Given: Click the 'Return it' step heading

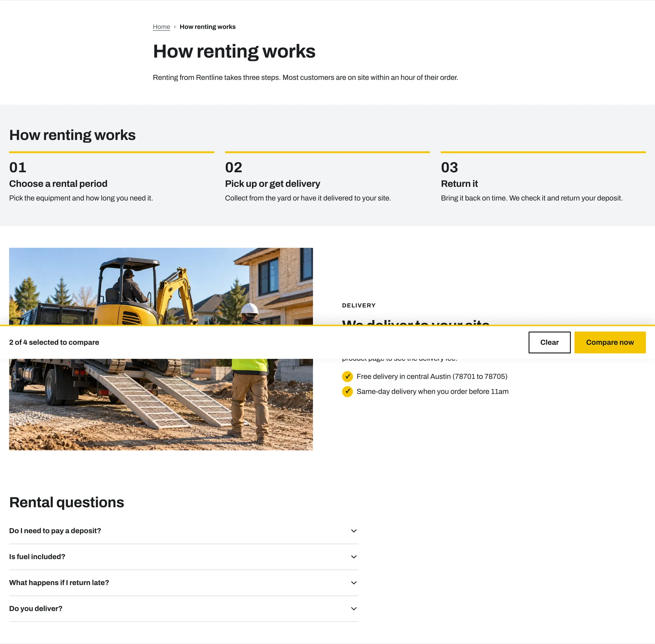Looking at the screenshot, I should click(459, 184).
